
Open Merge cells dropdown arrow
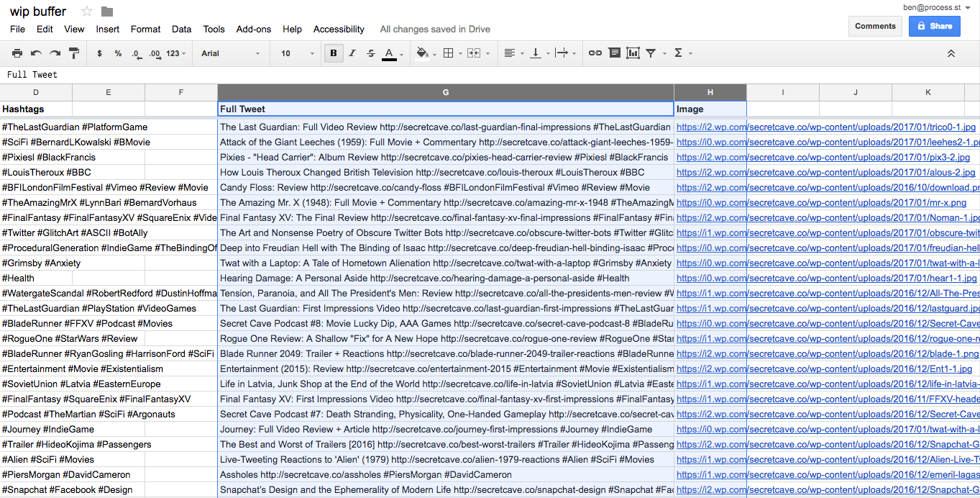488,54
